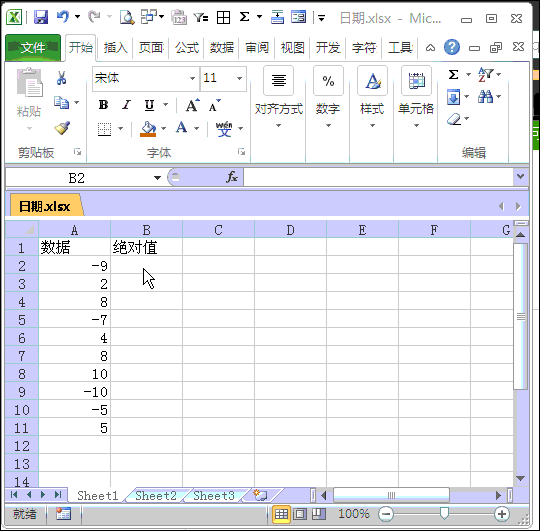Screen dimensions: 540x531
Task: Open the 字体 font dialog launcher
Action: pyautogui.click(x=241, y=152)
